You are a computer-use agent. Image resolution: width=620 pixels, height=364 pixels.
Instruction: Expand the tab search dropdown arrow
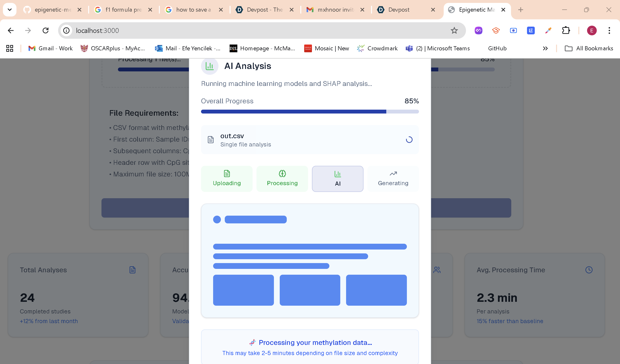tap(10, 10)
